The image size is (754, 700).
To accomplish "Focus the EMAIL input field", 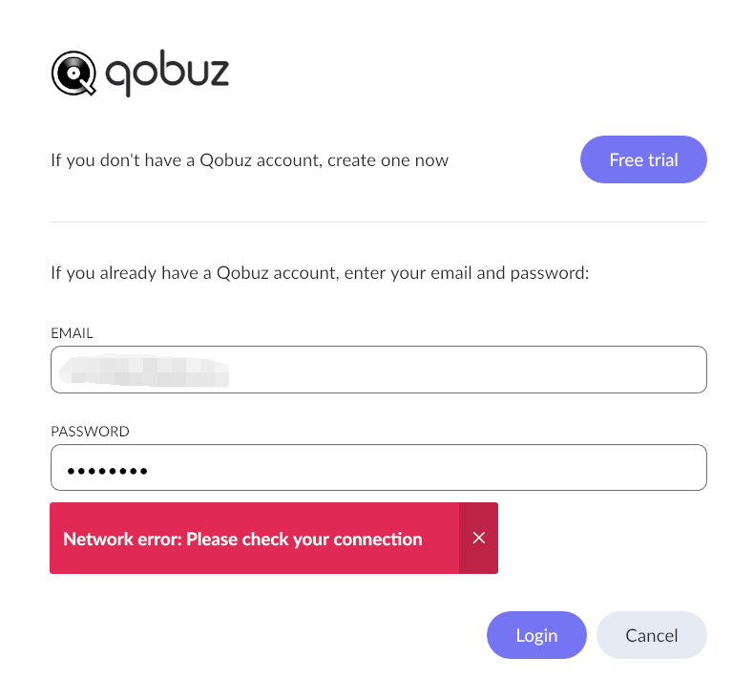I will click(x=379, y=370).
